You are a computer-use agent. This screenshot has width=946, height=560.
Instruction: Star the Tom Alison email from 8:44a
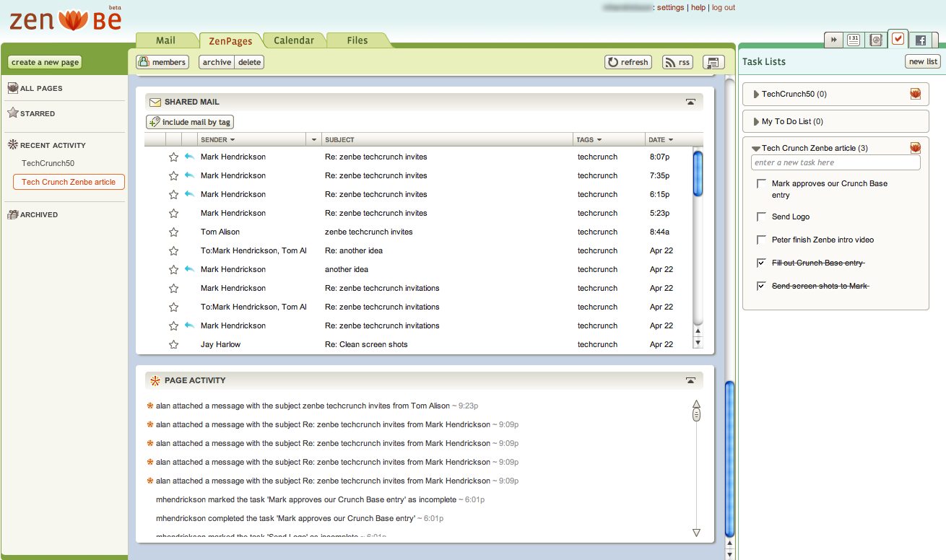173,232
